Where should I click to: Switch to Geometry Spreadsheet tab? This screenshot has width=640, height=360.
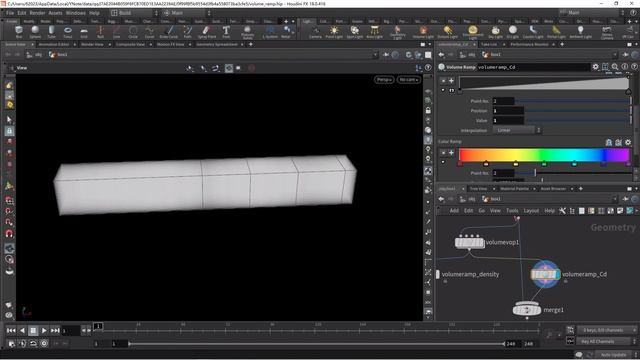point(217,44)
